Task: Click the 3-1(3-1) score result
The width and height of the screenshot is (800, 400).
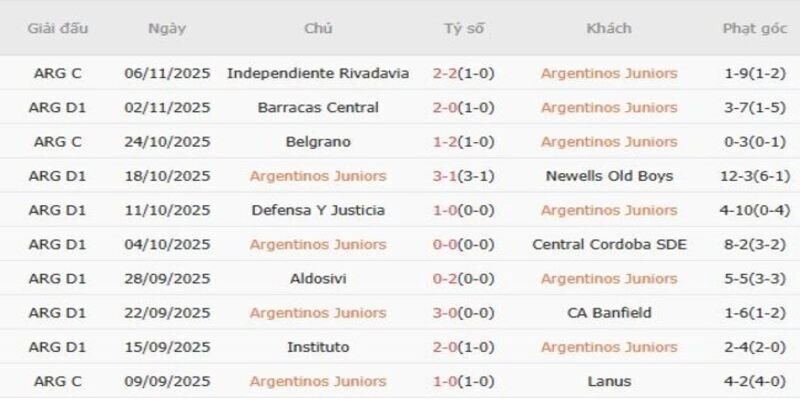Action: 464,176
